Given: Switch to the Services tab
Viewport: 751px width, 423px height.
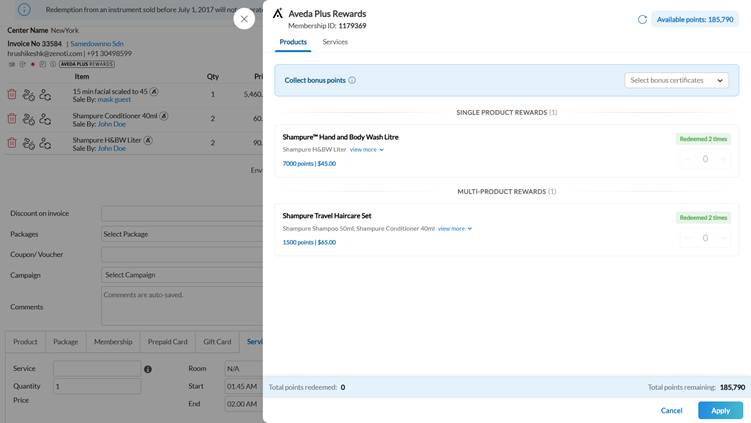Looking at the screenshot, I should coord(335,42).
